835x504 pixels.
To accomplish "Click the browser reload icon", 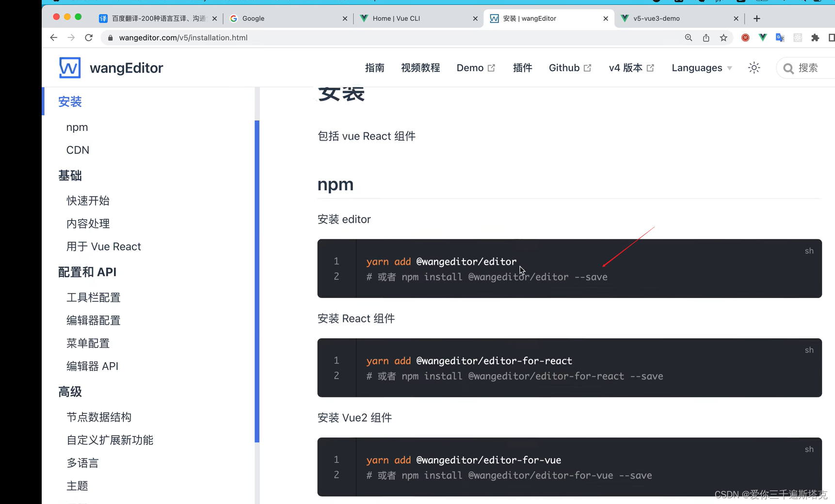I will [88, 37].
